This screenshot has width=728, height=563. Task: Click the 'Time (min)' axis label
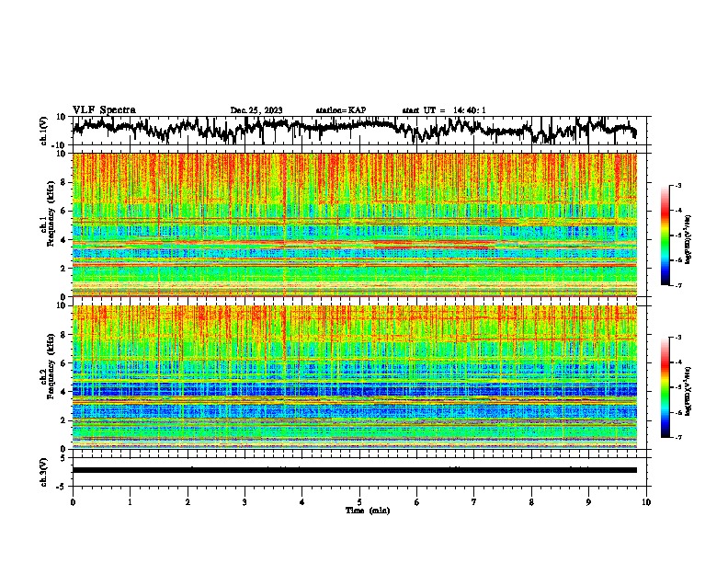coord(368,511)
